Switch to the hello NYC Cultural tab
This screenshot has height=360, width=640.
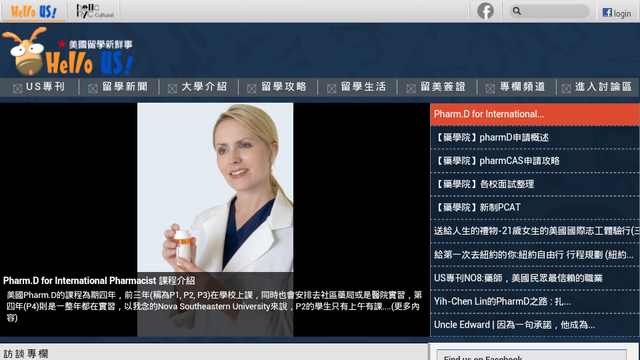point(95,11)
